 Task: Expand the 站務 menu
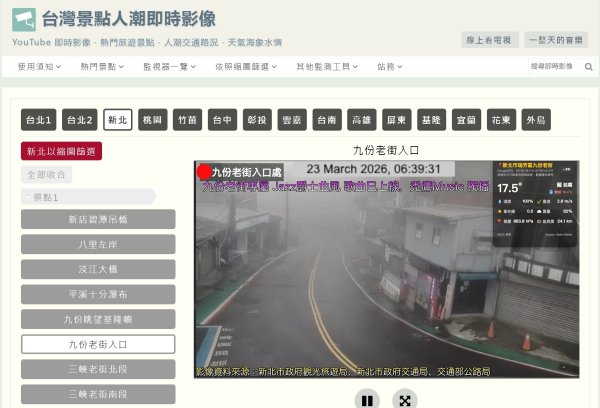390,67
